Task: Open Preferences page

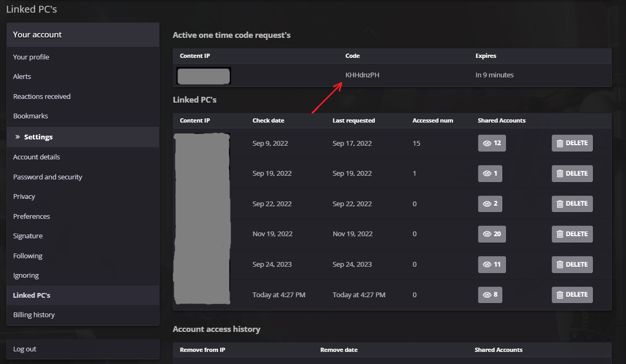Action: pos(83,217)
